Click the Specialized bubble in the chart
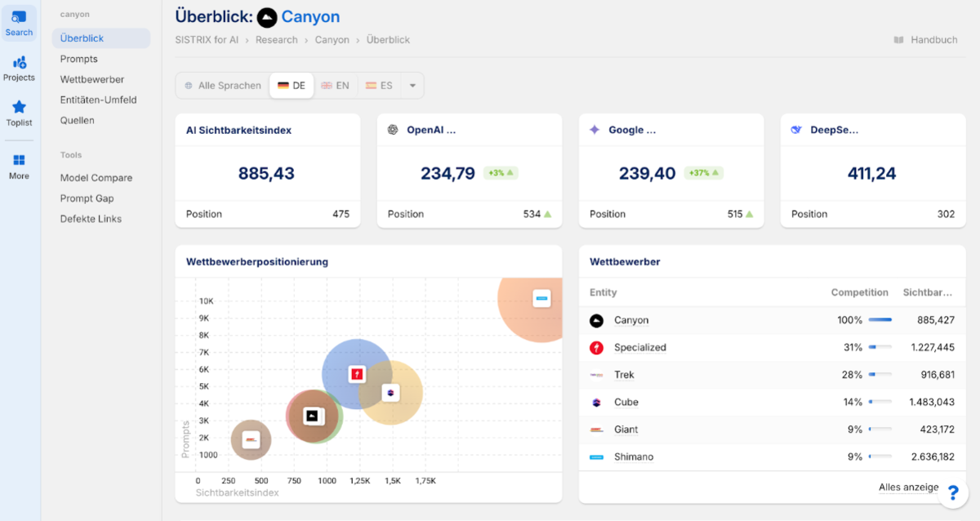Image resolution: width=980 pixels, height=521 pixels. coord(356,374)
